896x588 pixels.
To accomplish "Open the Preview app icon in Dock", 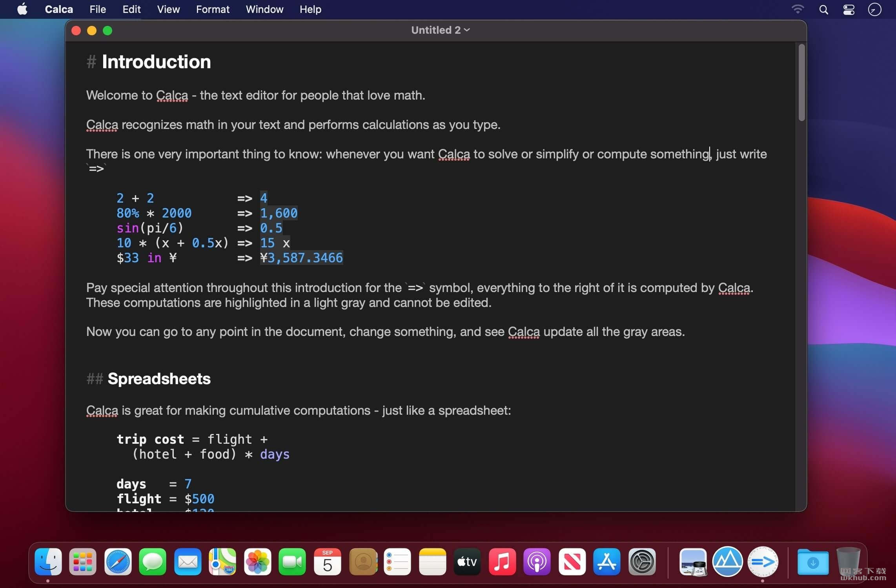I will click(693, 562).
